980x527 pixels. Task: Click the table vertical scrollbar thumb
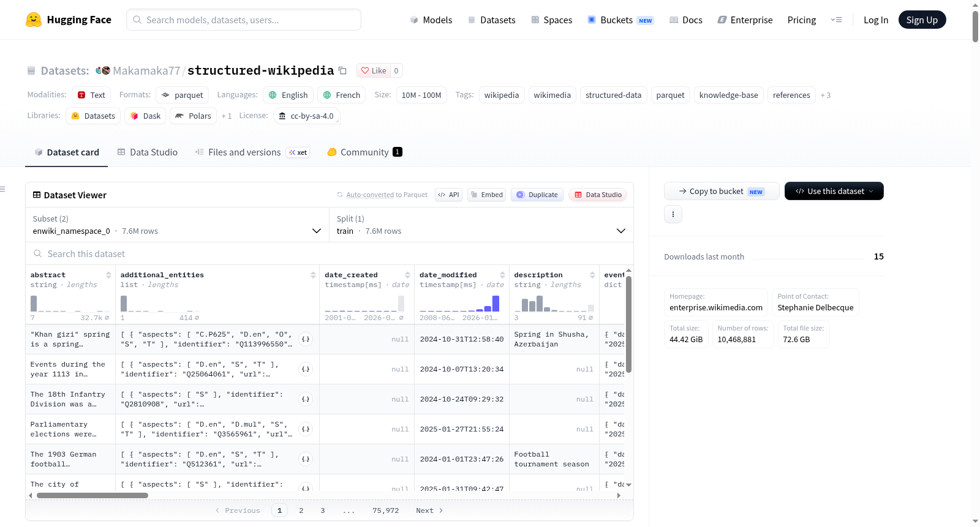tap(628, 324)
